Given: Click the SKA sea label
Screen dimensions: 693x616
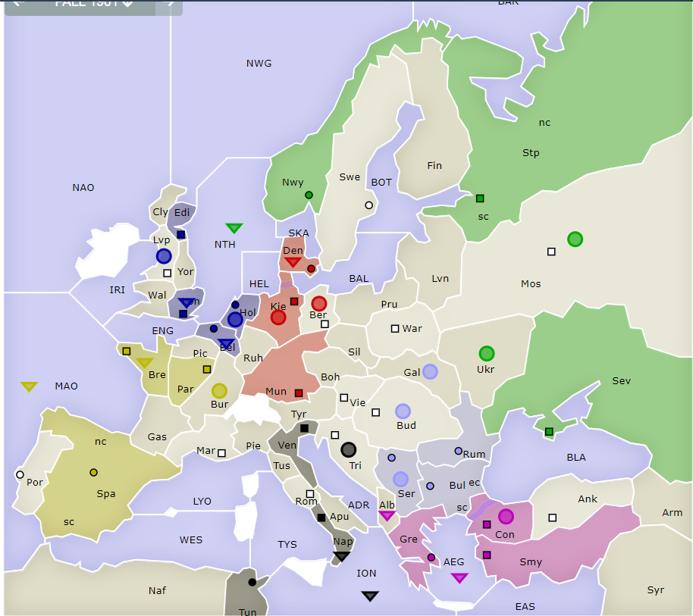Looking at the screenshot, I should click(299, 233).
